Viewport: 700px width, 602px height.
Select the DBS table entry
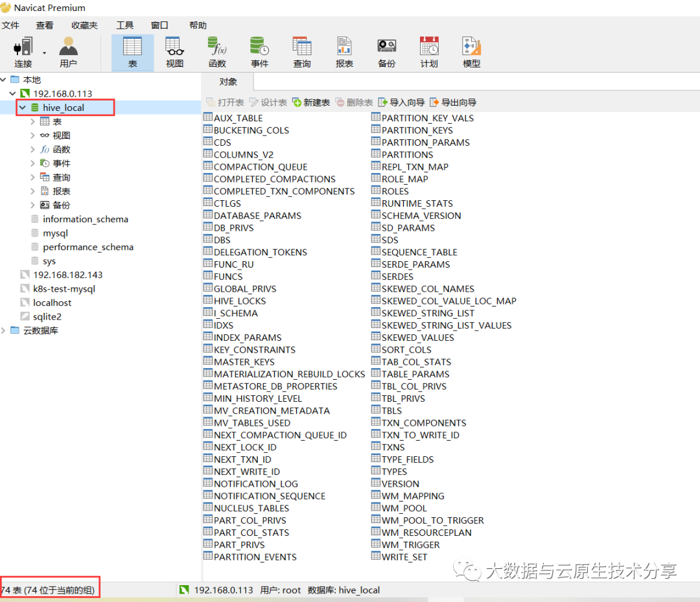click(217, 240)
